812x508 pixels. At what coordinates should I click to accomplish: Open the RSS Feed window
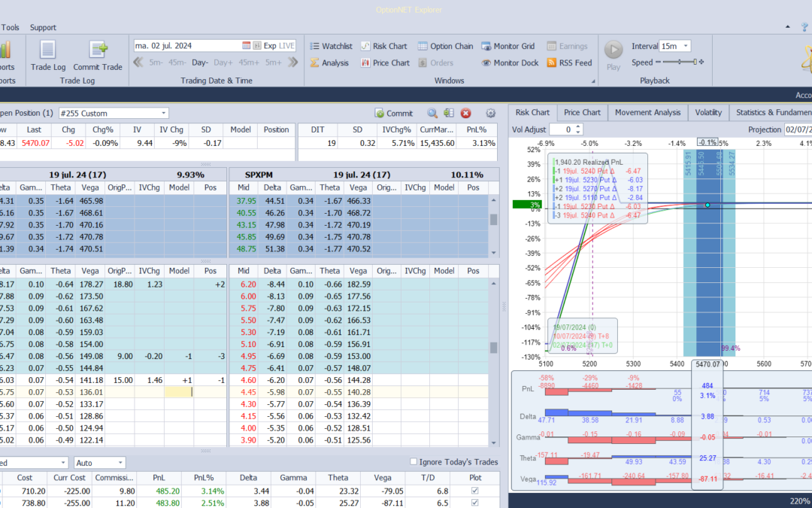pos(569,62)
